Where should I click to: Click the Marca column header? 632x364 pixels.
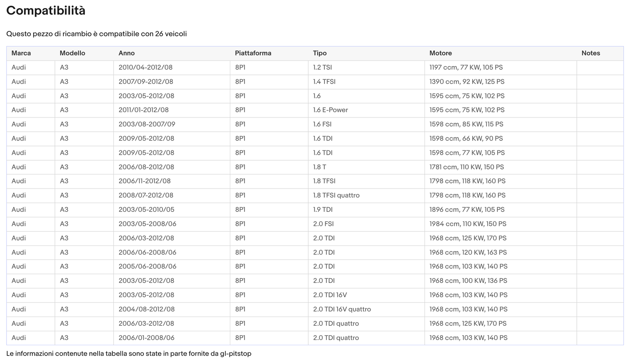pyautogui.click(x=21, y=53)
